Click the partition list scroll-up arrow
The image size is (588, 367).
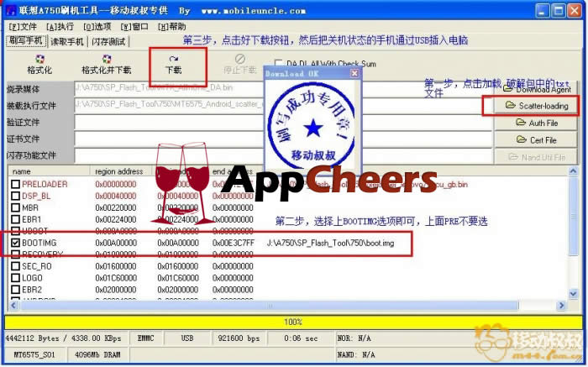pos(573,171)
